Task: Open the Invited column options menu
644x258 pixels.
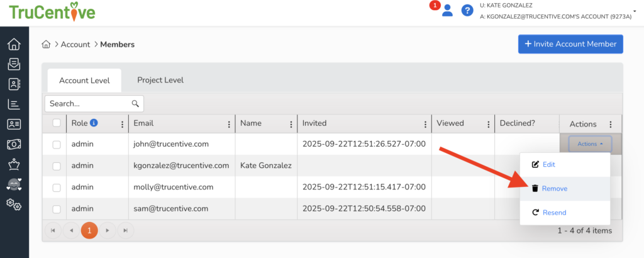Action: click(x=425, y=125)
